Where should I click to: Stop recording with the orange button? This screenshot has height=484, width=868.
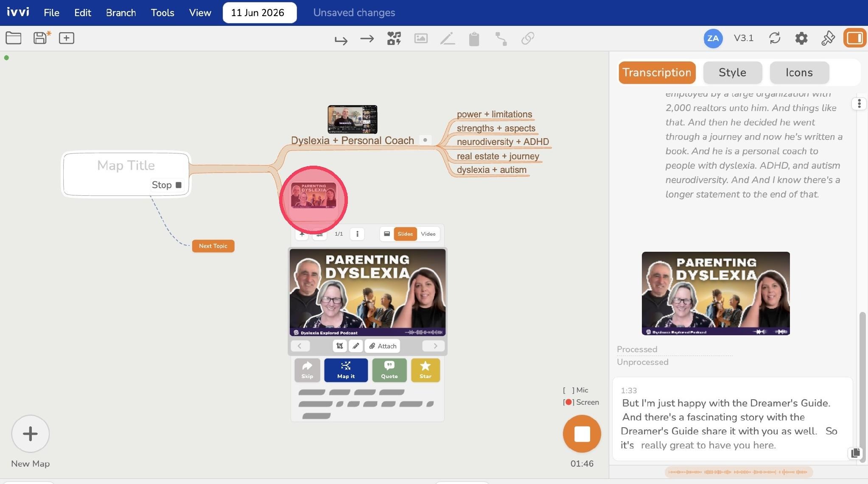click(x=582, y=434)
